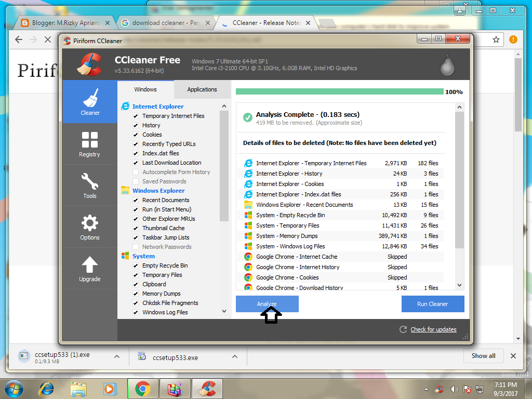Open the volume control in system tray
532x399 pixels.
pos(454,389)
